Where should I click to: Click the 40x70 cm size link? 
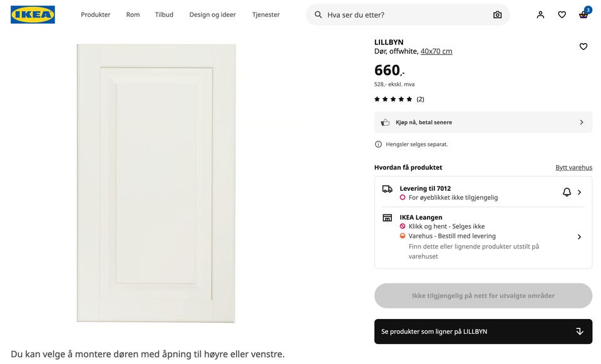pos(436,51)
